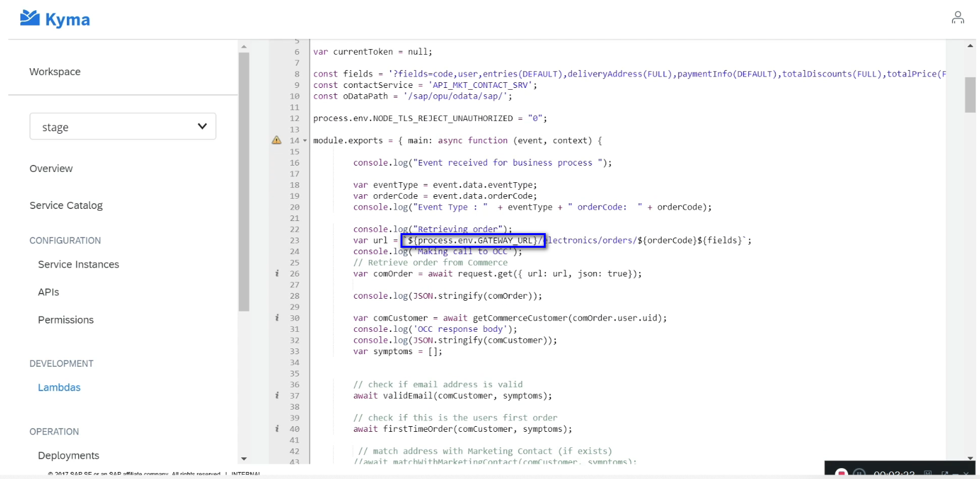Open the APIs section
The width and height of the screenshot is (980, 479).
point(48,292)
